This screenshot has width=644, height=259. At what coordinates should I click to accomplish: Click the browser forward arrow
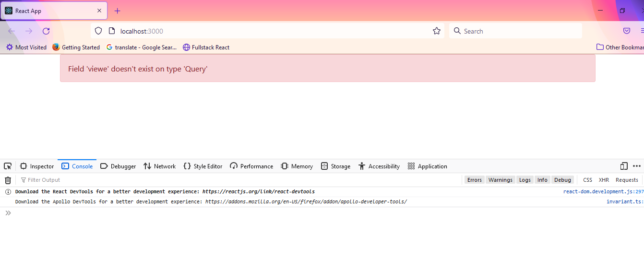click(x=29, y=31)
